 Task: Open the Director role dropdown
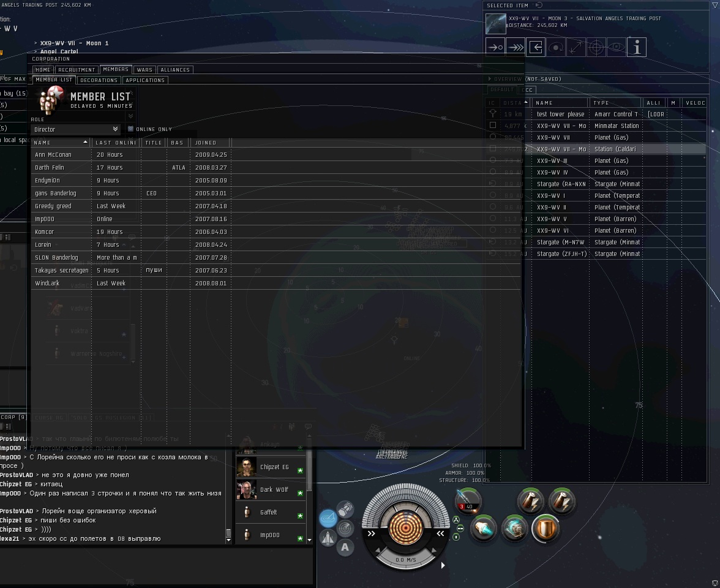pyautogui.click(x=76, y=129)
